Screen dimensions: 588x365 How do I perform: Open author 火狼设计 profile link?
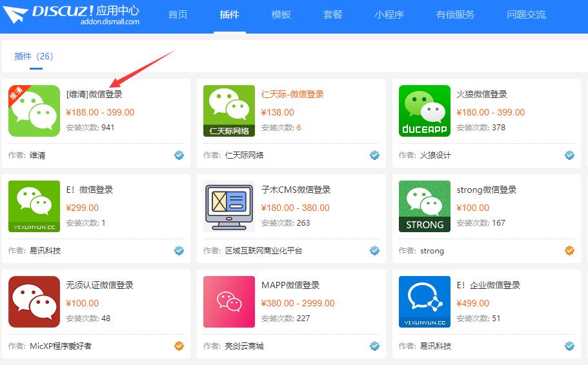[436, 155]
